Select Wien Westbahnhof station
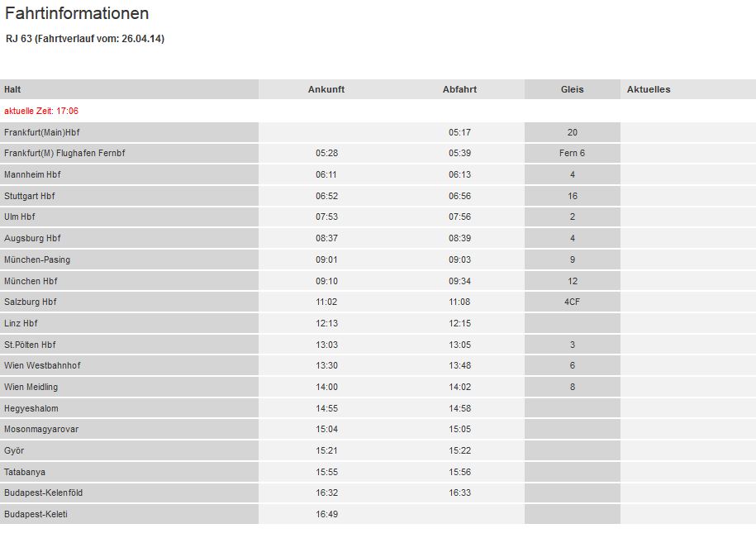Viewport: 756px width, 533px height. 42,365
